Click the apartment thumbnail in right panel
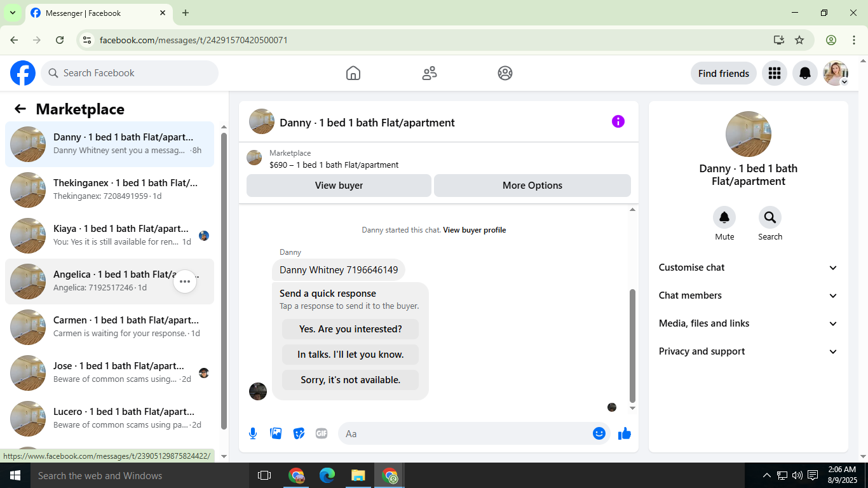 point(749,134)
